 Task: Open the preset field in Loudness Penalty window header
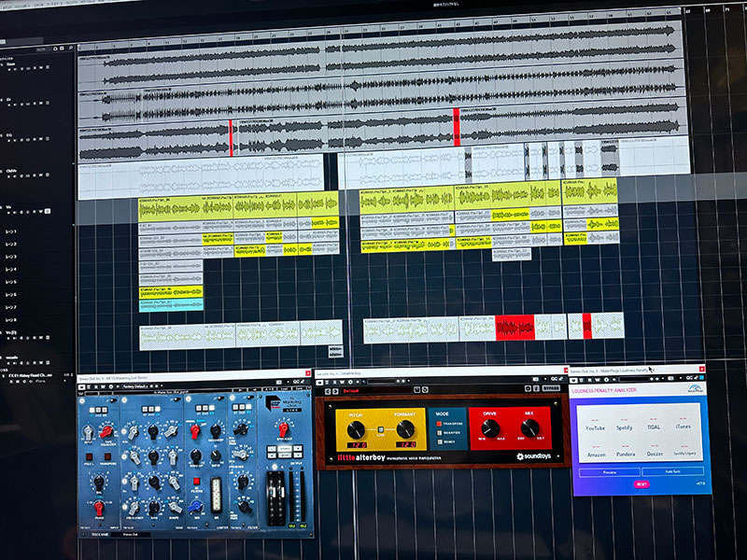(x=633, y=380)
